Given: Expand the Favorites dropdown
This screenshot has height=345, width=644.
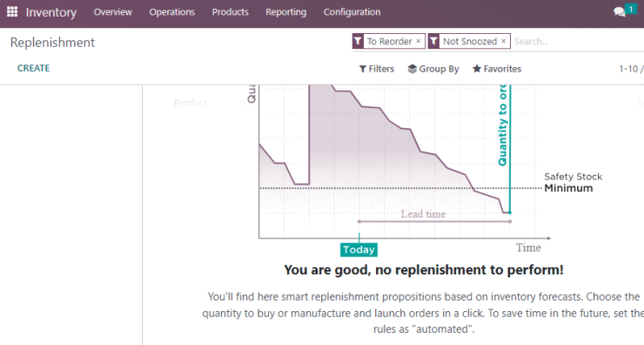Looking at the screenshot, I should click(497, 69).
